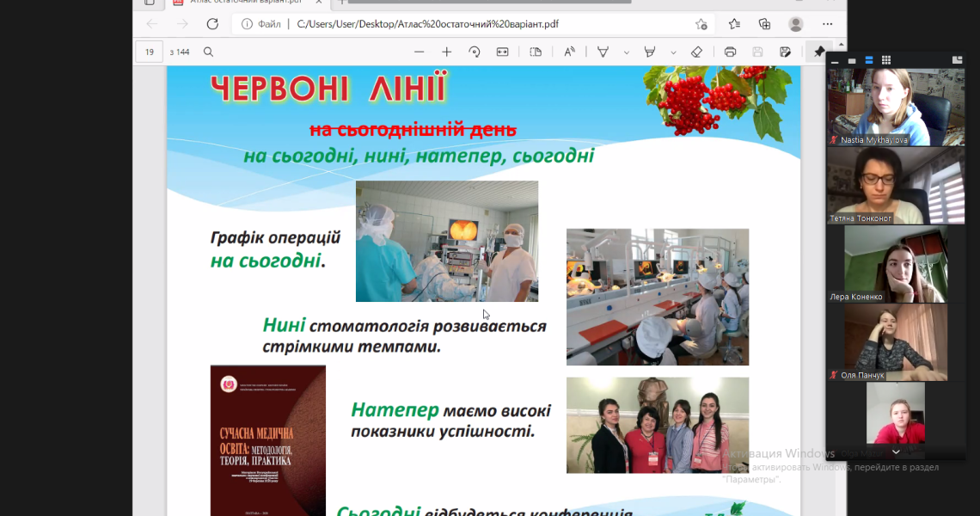
Task: Switch the page view layout
Action: coord(536,52)
